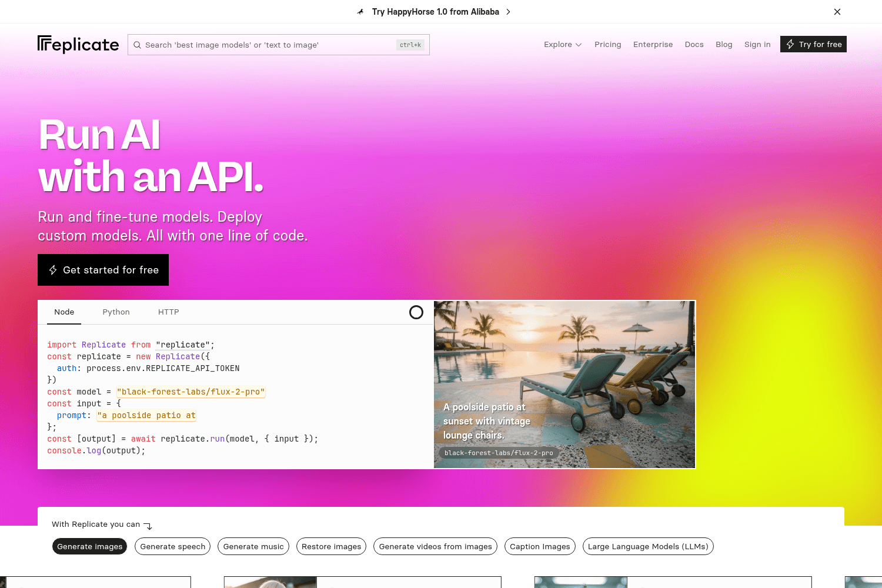Click the 'import Replicate from' code line
Image resolution: width=882 pixels, height=588 pixels.
tap(131, 345)
